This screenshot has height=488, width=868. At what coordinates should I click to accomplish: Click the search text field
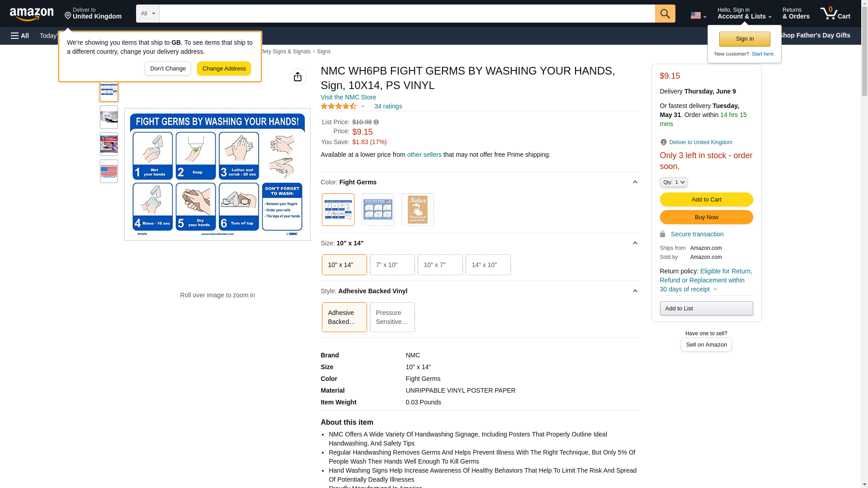click(x=407, y=14)
